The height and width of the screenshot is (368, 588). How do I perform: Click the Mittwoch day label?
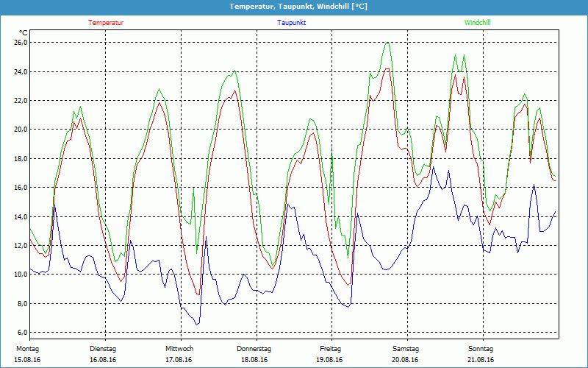pos(179,349)
